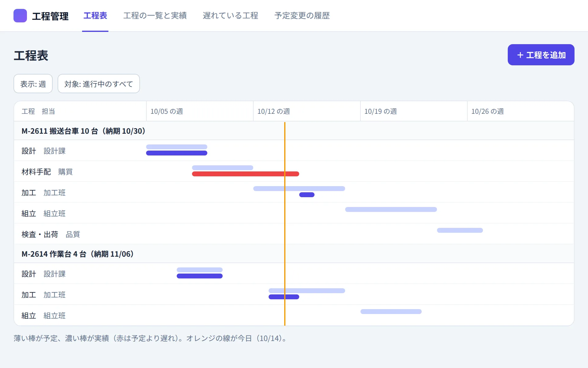The image size is (588, 368).
Task: Click the M-2611 加工 light planned bar
Action: (299, 189)
